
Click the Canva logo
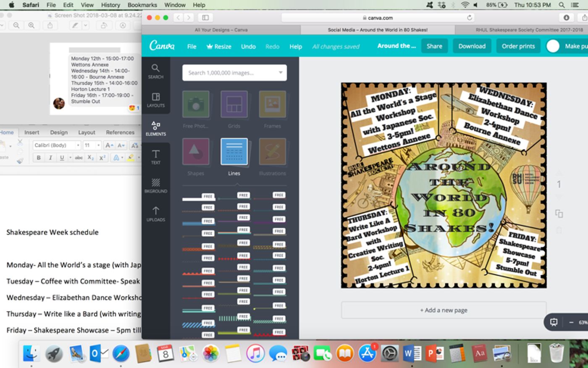pos(162,46)
